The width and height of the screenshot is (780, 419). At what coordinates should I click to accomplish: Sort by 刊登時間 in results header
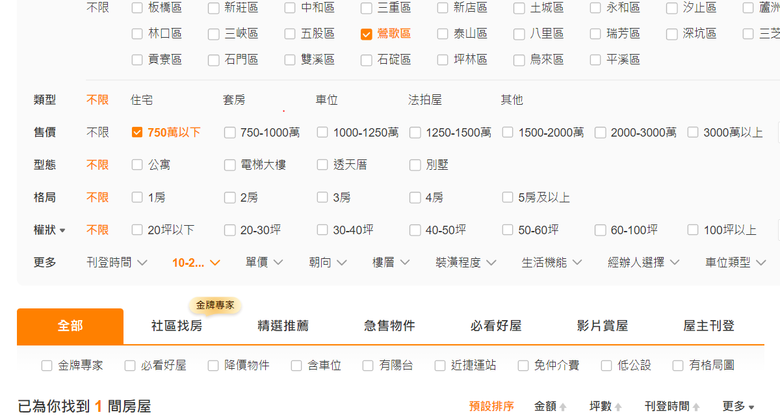[x=672, y=407]
